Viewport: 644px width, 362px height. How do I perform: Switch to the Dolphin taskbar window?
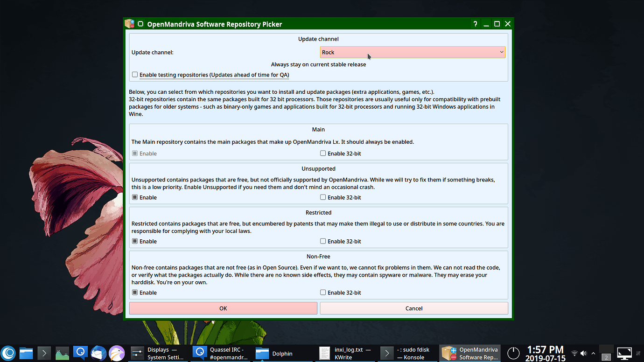pos(283,353)
